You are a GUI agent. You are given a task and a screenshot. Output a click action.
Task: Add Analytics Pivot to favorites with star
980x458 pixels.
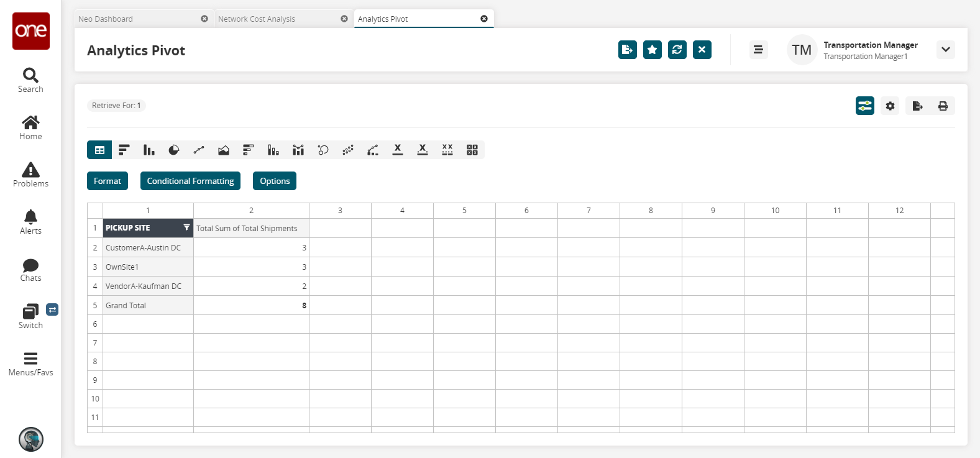tap(652, 50)
